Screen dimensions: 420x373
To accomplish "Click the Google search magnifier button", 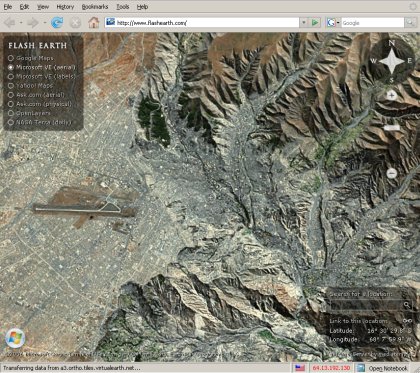I will point(410,23).
